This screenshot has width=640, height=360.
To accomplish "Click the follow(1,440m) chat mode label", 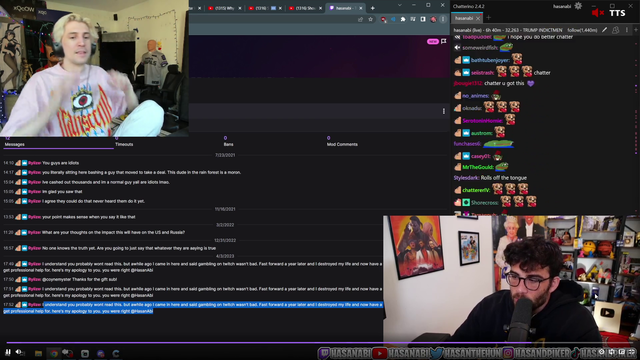I will coord(582,30).
